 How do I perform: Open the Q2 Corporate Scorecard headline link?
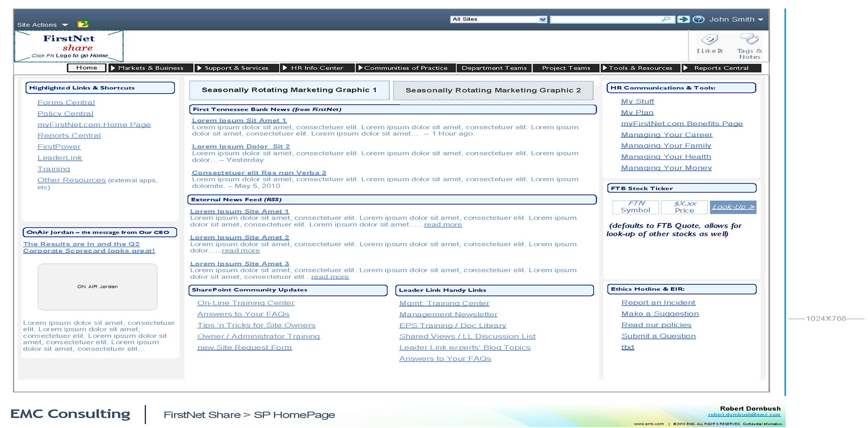89,247
